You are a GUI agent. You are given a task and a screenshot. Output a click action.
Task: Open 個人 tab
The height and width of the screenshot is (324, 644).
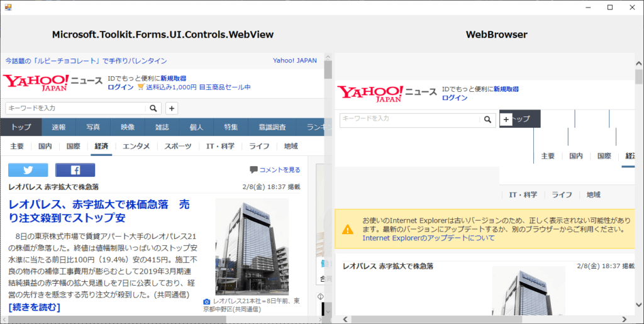(x=196, y=127)
